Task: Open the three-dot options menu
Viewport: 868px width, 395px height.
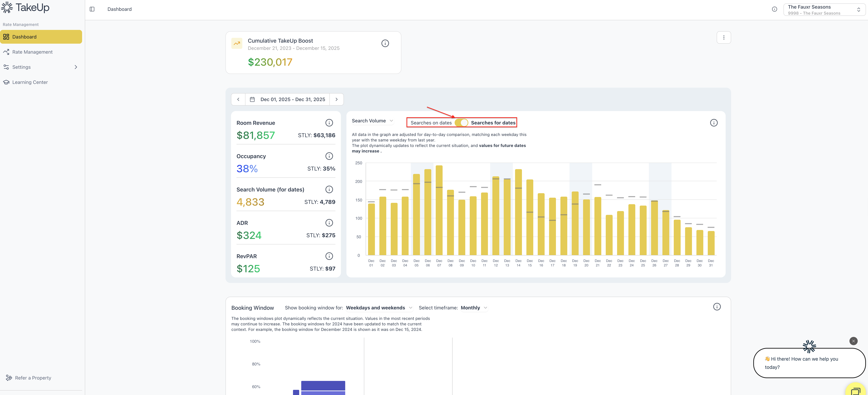Action: 723,37
